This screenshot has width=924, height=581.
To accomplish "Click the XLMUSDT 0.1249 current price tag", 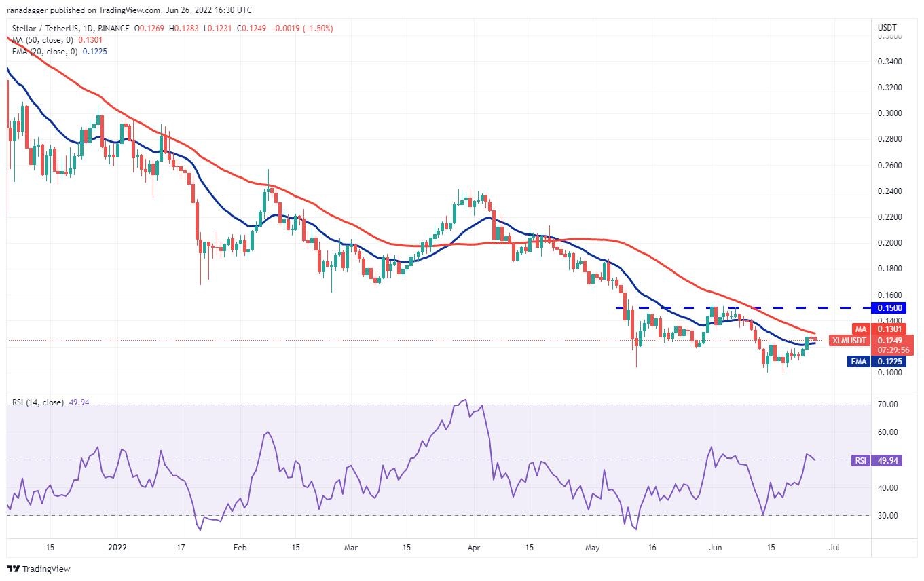I will click(889, 340).
